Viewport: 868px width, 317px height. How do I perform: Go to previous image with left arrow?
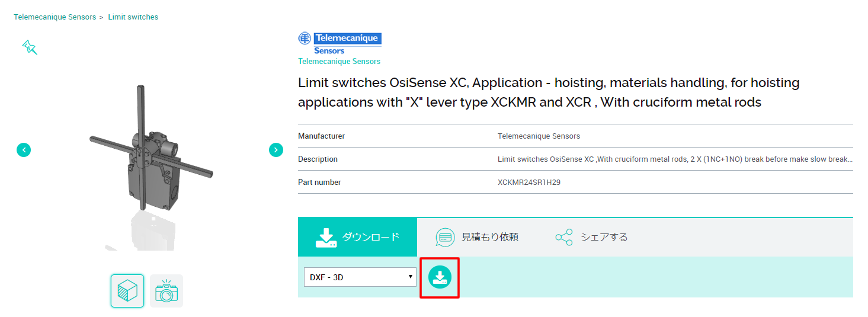click(x=24, y=150)
